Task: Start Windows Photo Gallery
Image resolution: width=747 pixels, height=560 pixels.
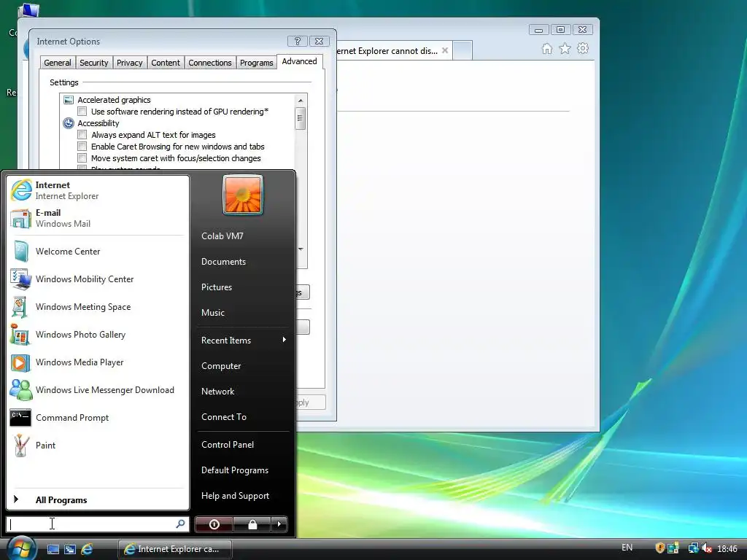Action: click(x=98, y=335)
